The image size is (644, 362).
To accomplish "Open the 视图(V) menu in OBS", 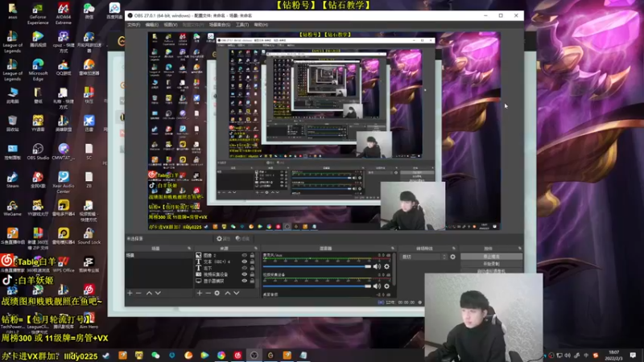I will coord(171,25).
